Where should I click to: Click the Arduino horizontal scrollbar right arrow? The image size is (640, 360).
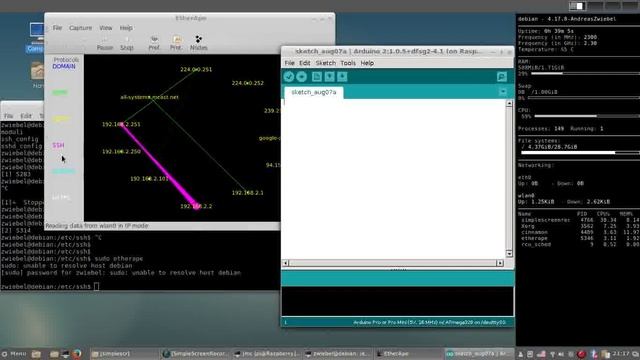pos(500,263)
